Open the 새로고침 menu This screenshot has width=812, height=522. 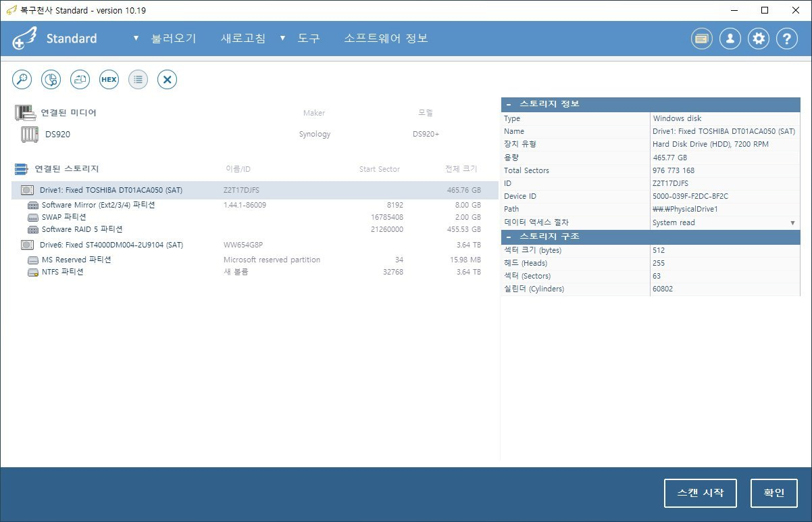tap(243, 39)
